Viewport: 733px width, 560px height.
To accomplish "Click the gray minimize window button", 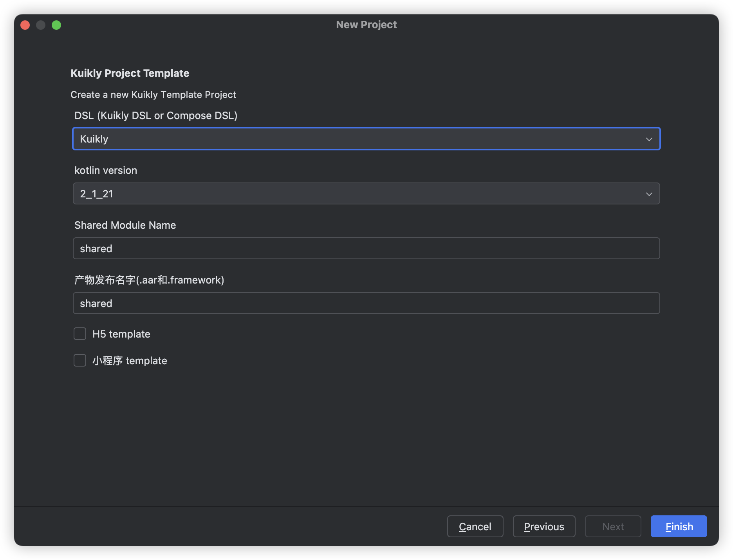I will 41,25.
